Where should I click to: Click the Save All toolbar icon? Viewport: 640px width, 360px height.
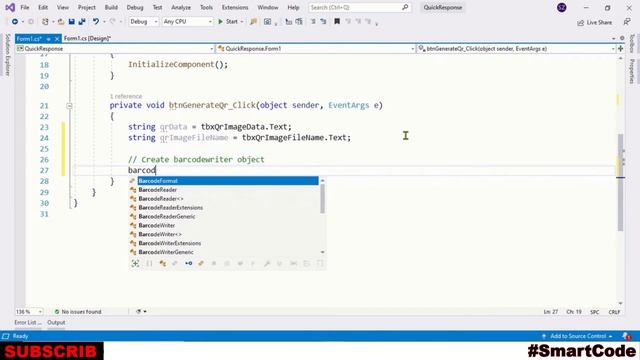click(82, 22)
